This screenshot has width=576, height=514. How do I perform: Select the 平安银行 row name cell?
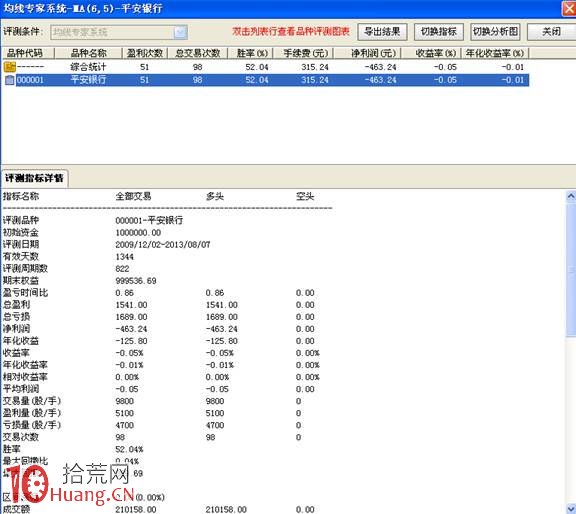(x=88, y=80)
